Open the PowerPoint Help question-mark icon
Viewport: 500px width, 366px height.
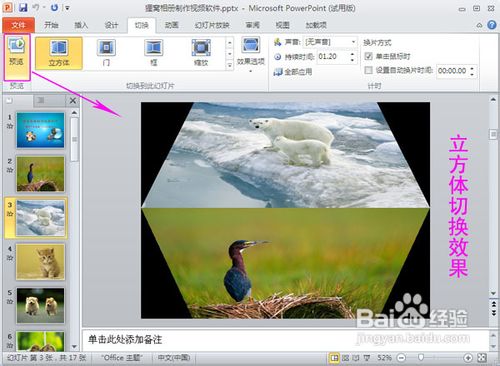492,25
